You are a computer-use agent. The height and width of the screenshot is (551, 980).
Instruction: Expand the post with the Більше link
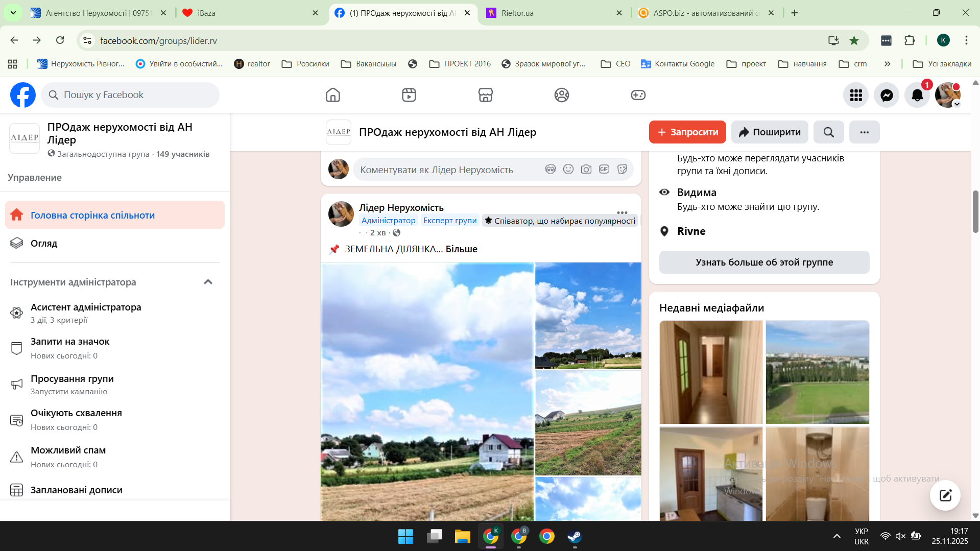click(x=461, y=249)
